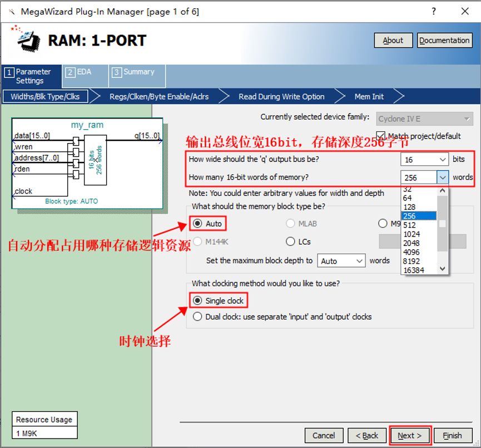The width and height of the screenshot is (481, 448).
Task: Click the About button
Action: (x=393, y=41)
